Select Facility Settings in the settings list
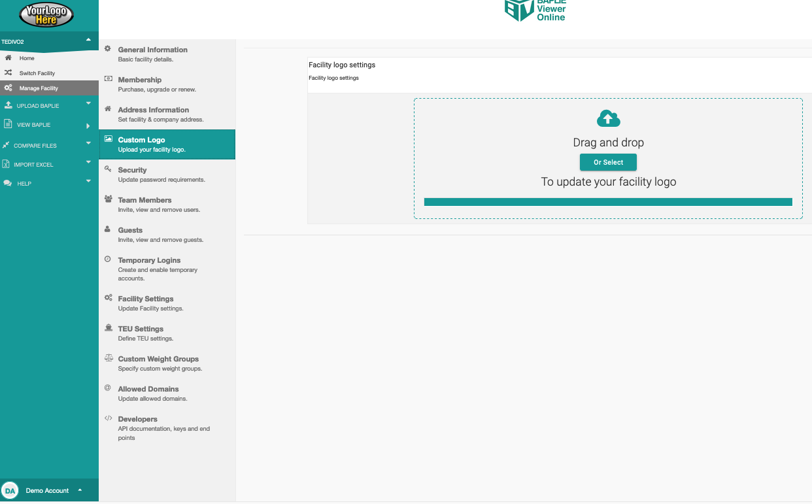Screen dimensions: 812x504 coord(146,299)
